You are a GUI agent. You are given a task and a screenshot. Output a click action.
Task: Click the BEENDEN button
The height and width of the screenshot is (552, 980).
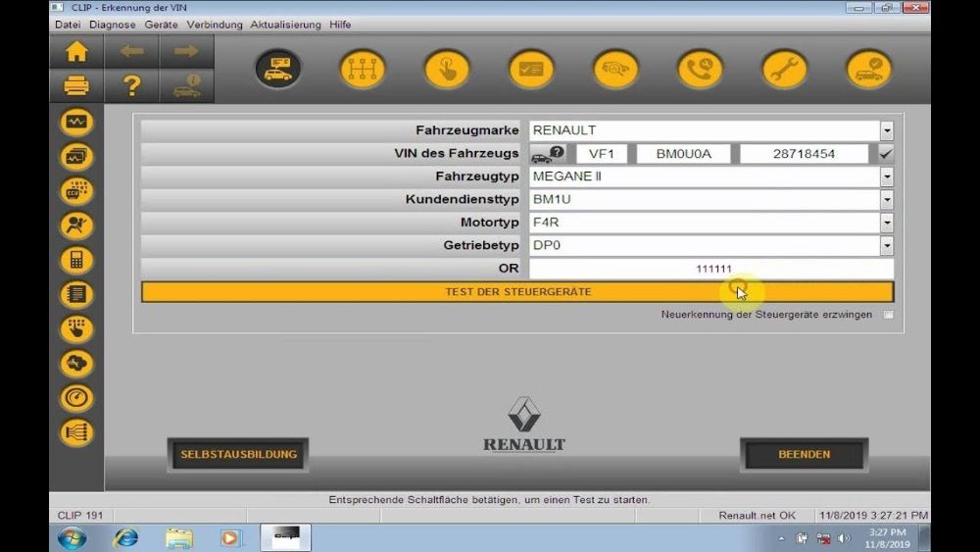[805, 455]
